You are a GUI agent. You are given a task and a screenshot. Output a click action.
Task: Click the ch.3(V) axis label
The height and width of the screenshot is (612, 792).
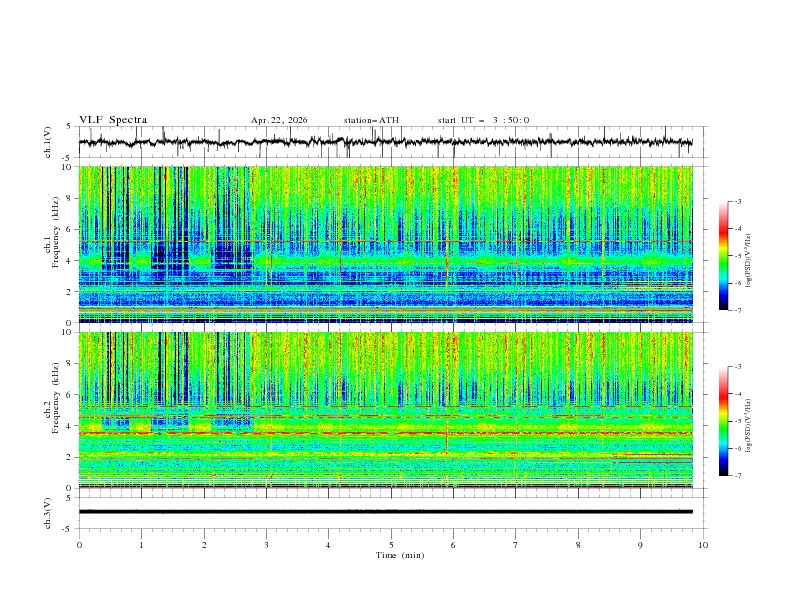point(48,513)
